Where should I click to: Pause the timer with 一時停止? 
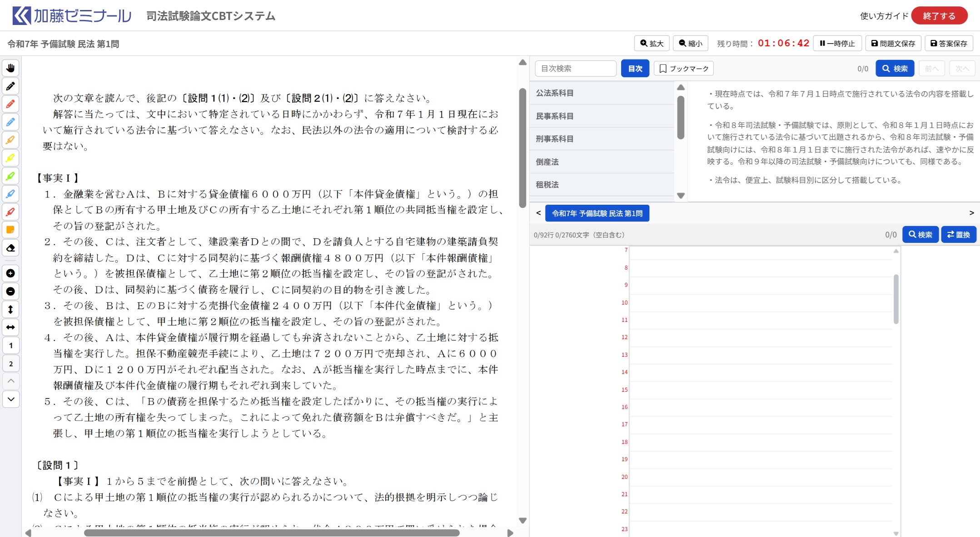[837, 44]
